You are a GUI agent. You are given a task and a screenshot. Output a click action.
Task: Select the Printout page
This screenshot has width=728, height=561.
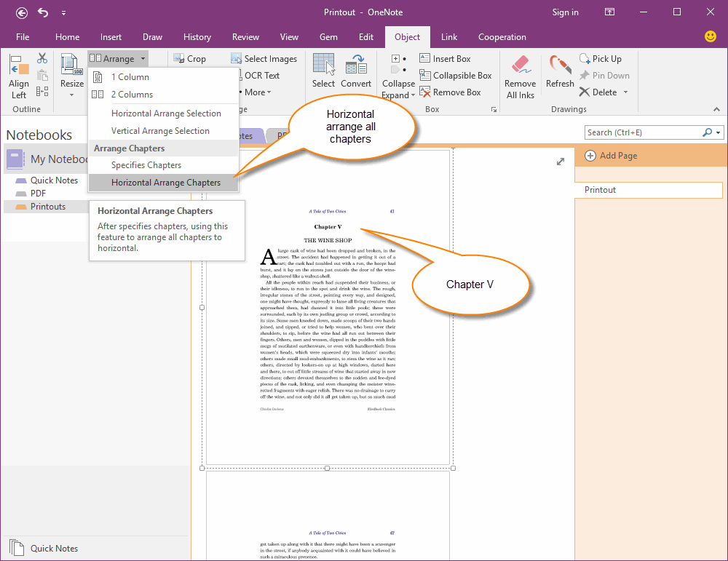[649, 190]
